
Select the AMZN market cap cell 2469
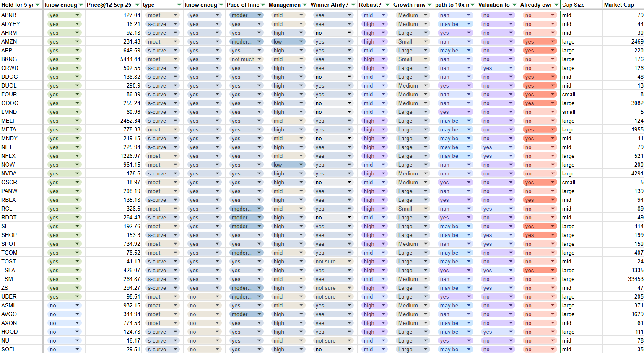pyautogui.click(x=623, y=41)
